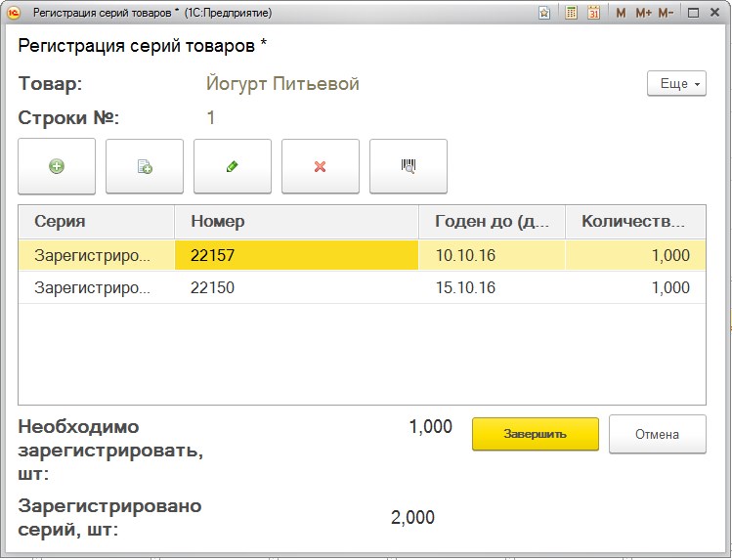This screenshot has height=560, width=732.
Task: Add the window to favorites via the star icon
Action: [543, 13]
